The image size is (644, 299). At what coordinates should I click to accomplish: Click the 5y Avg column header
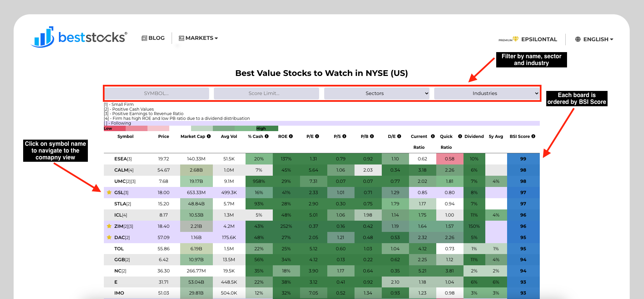496,136
